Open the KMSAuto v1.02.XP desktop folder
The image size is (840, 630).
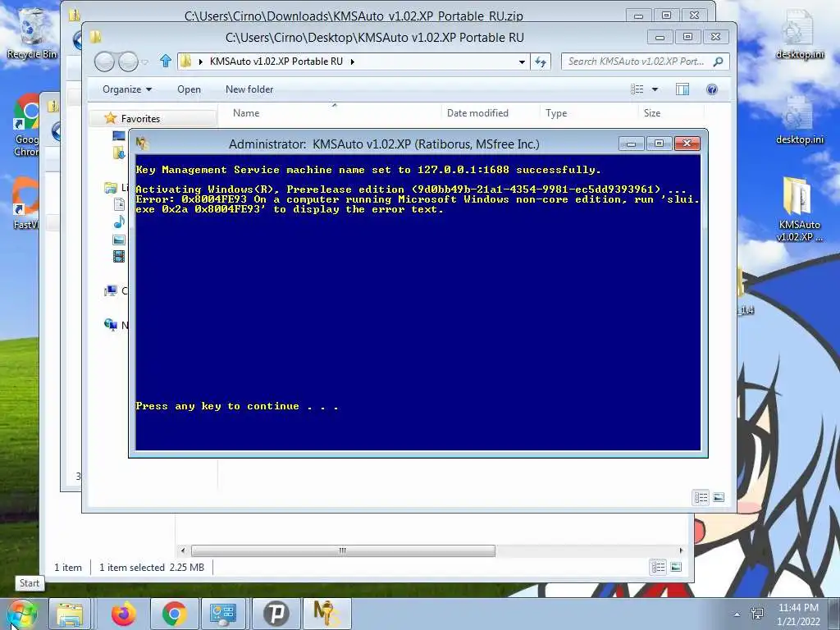pyautogui.click(x=799, y=210)
